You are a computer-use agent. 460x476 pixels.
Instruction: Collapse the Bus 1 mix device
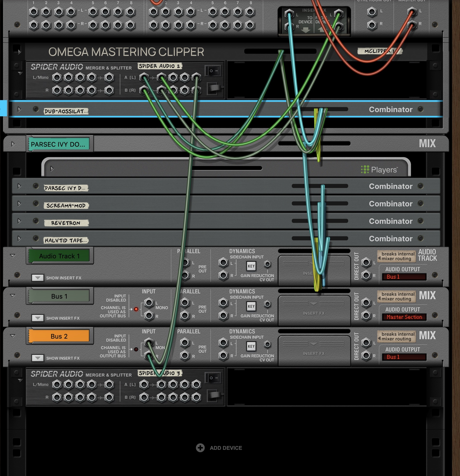pyautogui.click(x=13, y=295)
